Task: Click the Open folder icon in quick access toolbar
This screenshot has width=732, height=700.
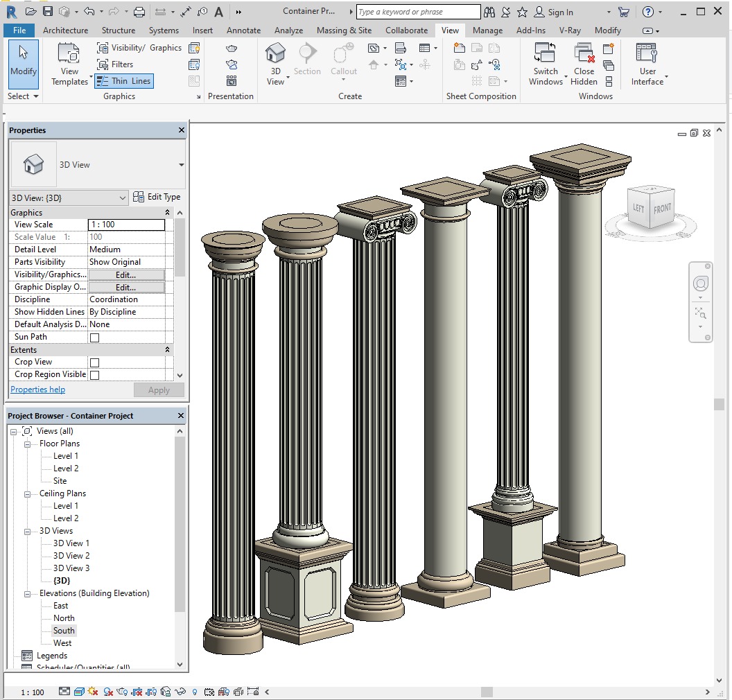Action: coord(31,12)
